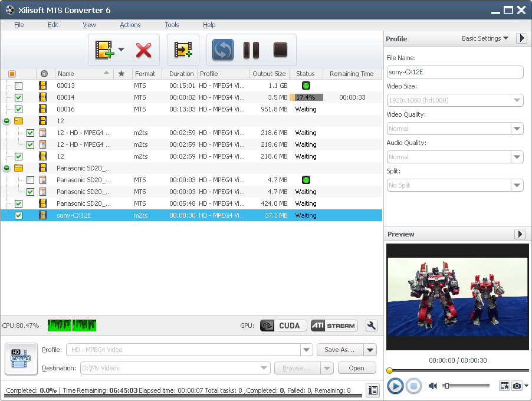This screenshot has width=532, height=401.
Task: Click the Add Profile toolbar icon
Action: pos(183,50)
